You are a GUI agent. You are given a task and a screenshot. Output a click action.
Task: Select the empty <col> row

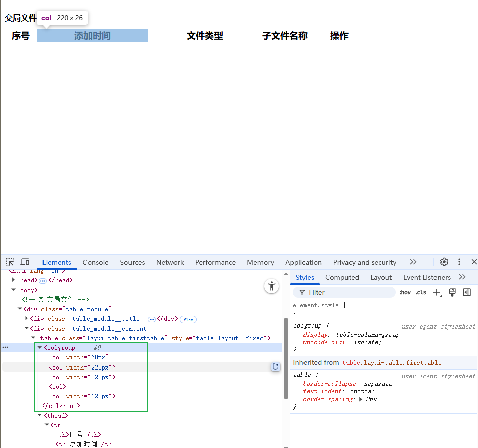[57, 386]
